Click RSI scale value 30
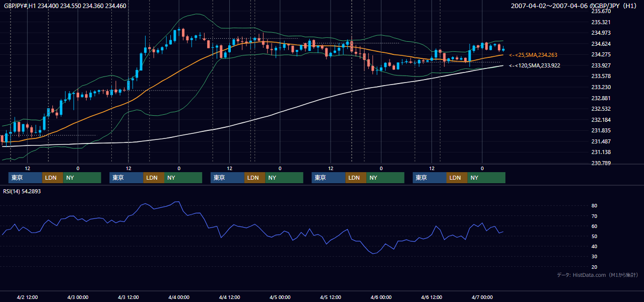Image resolution: width=644 pixels, height=302 pixels. 595,256
